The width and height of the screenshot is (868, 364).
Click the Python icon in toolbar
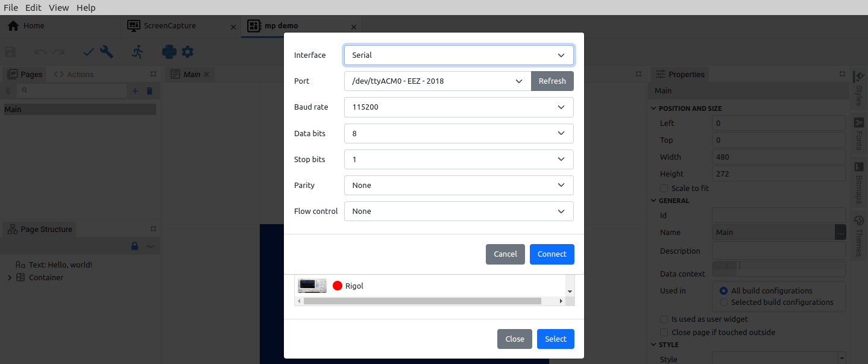[x=169, y=52]
